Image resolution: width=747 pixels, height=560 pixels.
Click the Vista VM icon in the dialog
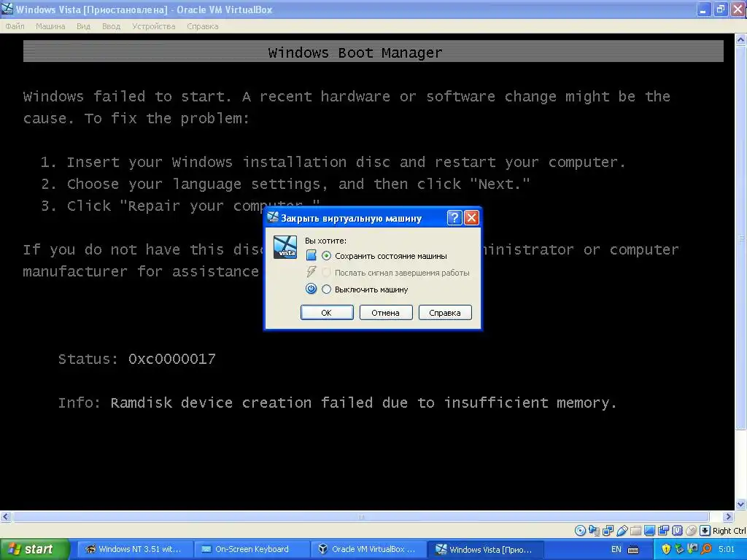285,248
